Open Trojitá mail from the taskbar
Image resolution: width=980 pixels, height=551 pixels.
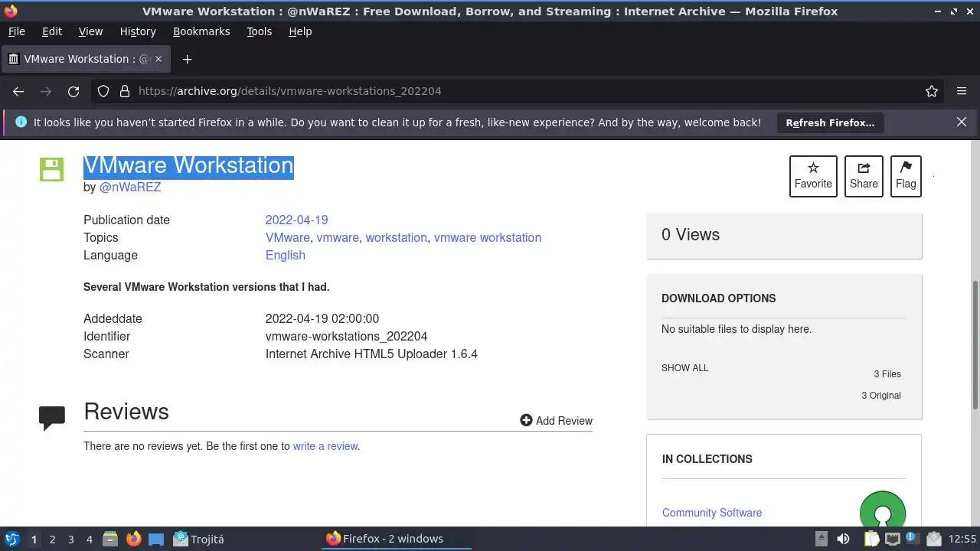(199, 539)
